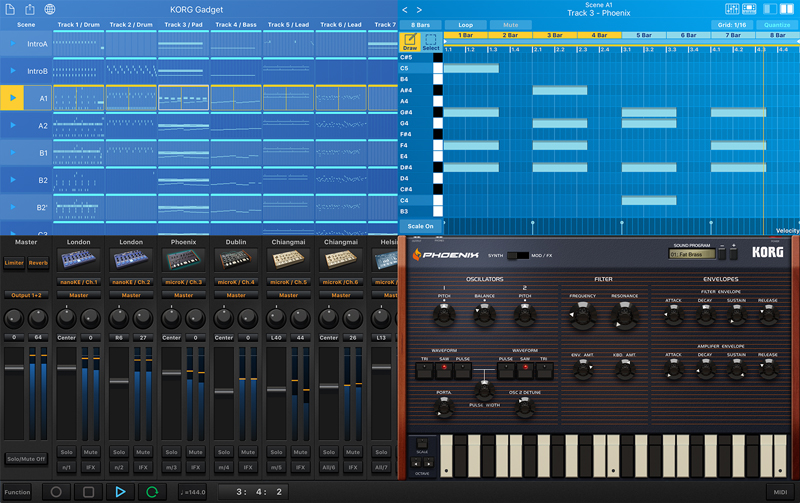Click the Record circle button
This screenshot has width=800, height=503.
coord(56,492)
